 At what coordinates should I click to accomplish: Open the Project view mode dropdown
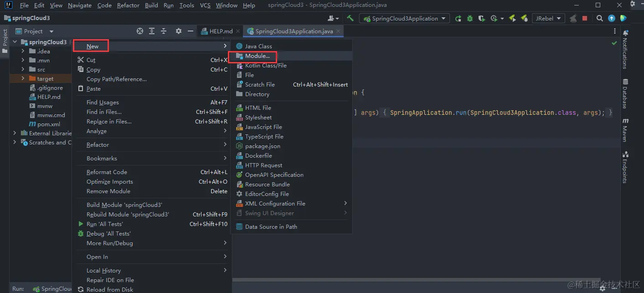[x=52, y=31]
